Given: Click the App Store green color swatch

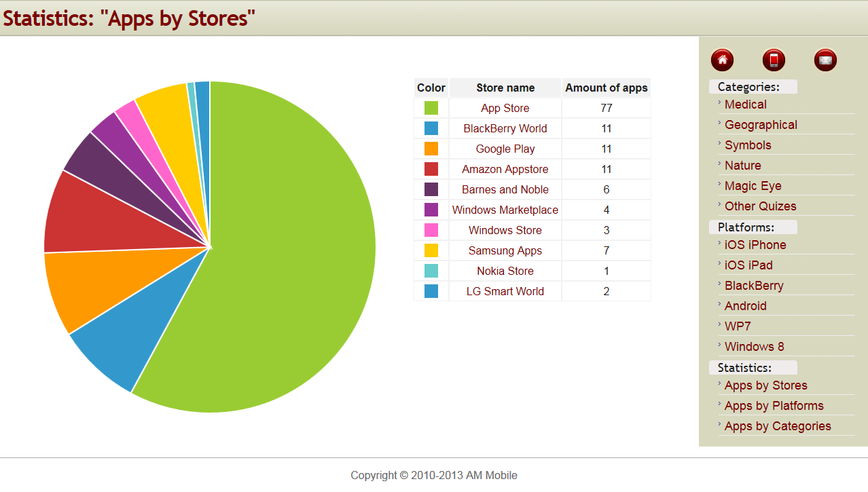Looking at the screenshot, I should [x=431, y=108].
